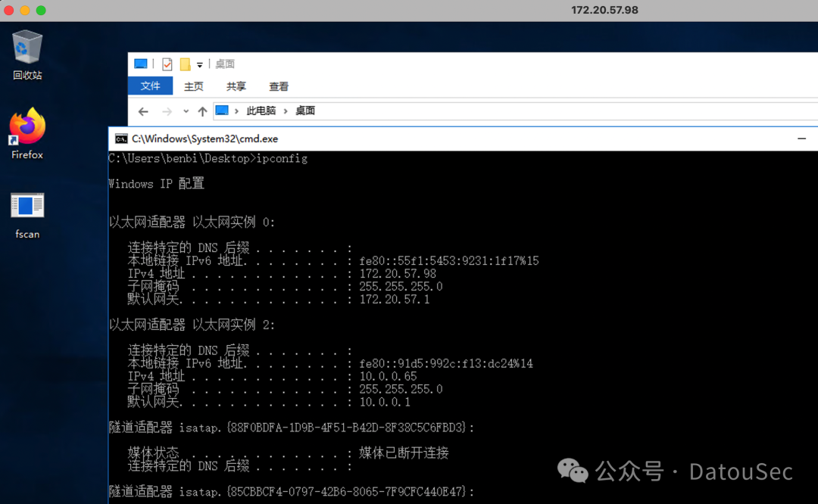Click the cmd.exe window title text
The image size is (818, 504).
click(205, 138)
